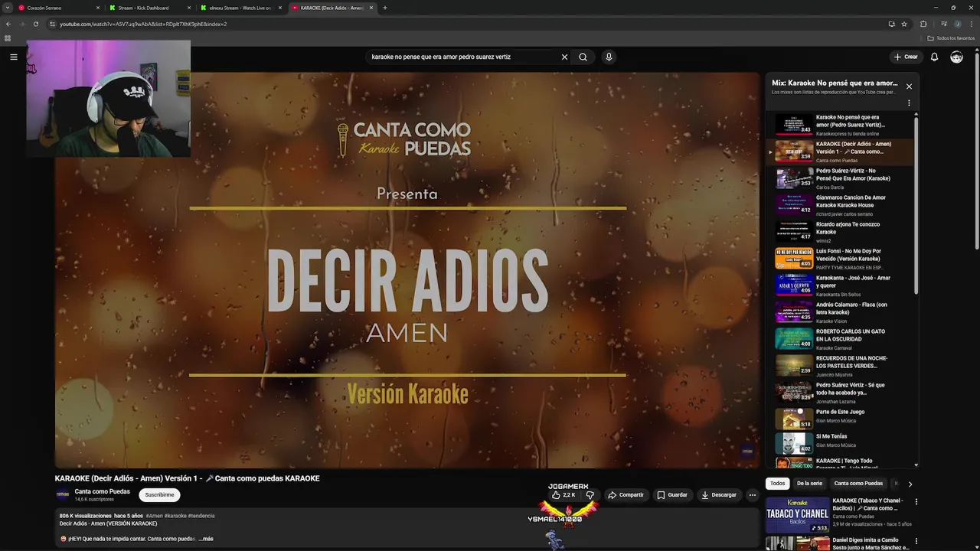Play Gianmarco Cancion De Amor Karaoke
This screenshot has height=551, width=980.
pos(840,205)
